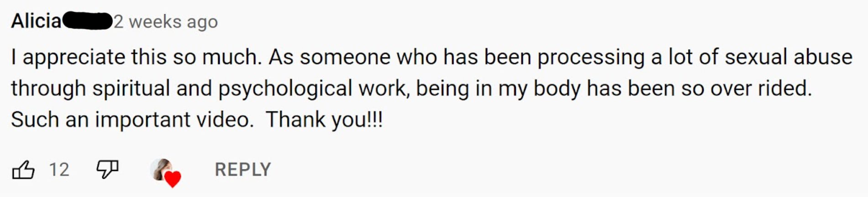
Task: Click the "2 weeks ago" timestamp link
Action: pos(166,21)
